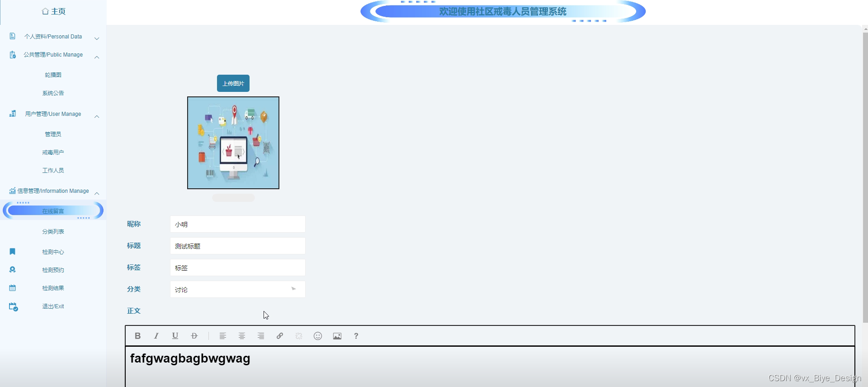Click the icon beside 检测预约
The image size is (868, 387).
(13, 270)
